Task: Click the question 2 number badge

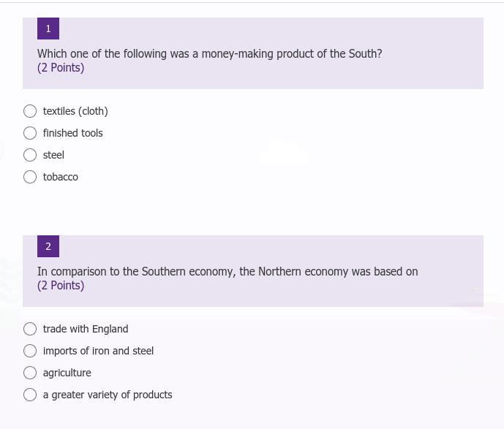Action: pyautogui.click(x=48, y=246)
